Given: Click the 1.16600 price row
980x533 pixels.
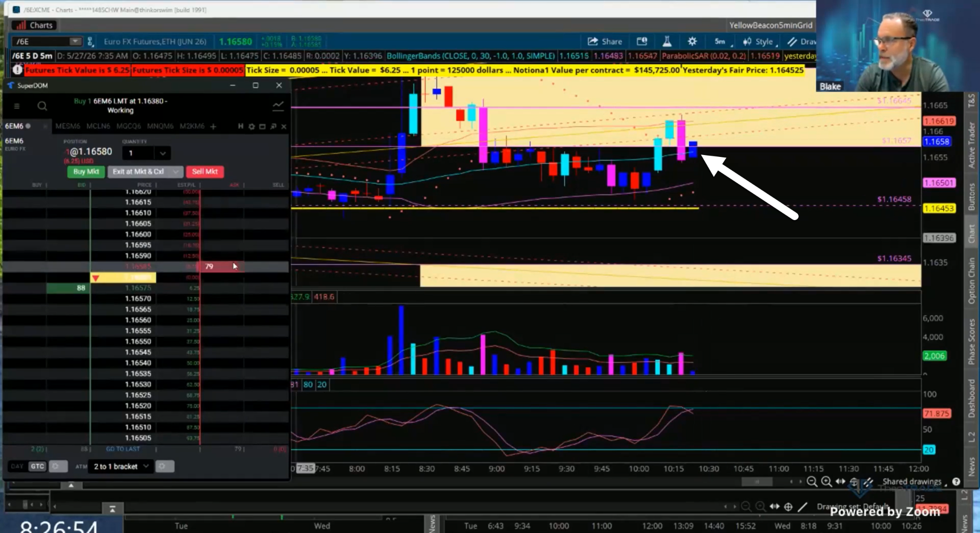Looking at the screenshot, I should 145,234.
